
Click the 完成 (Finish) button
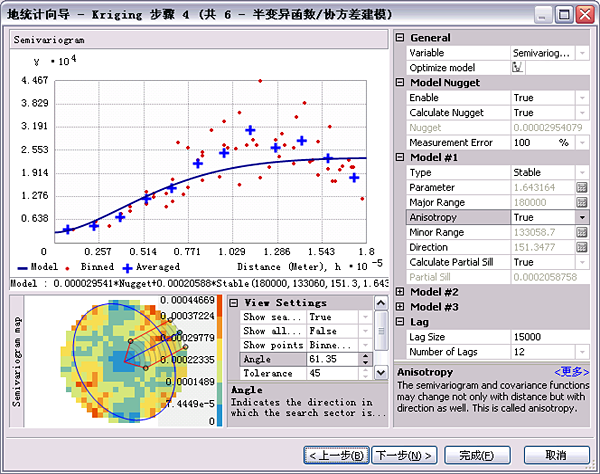point(475,455)
